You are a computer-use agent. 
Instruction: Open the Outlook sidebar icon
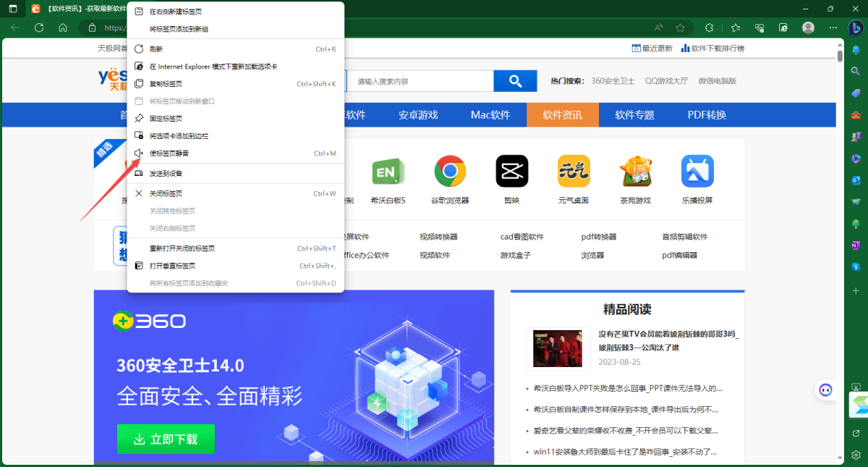856,180
